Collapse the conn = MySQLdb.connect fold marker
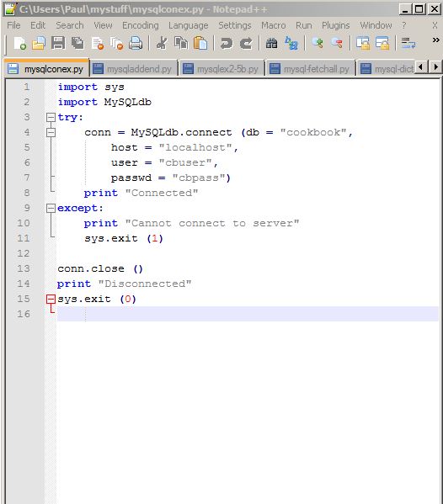 [51, 132]
